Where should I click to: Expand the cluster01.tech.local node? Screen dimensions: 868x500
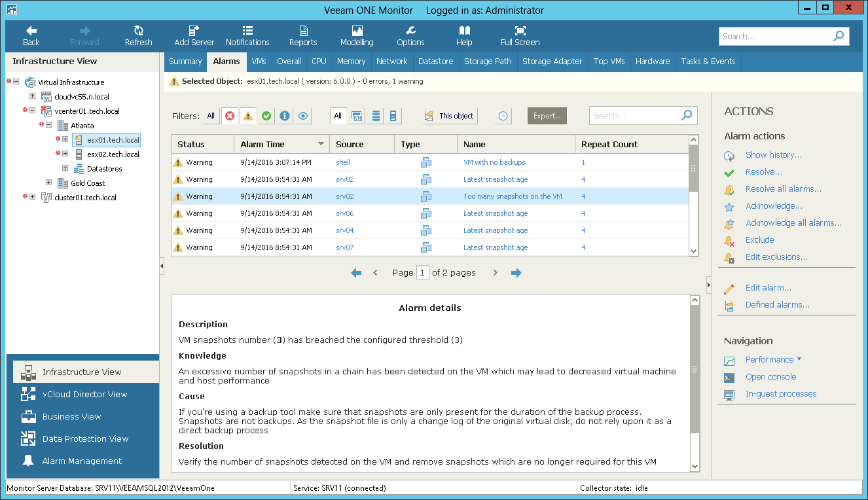pos(32,197)
